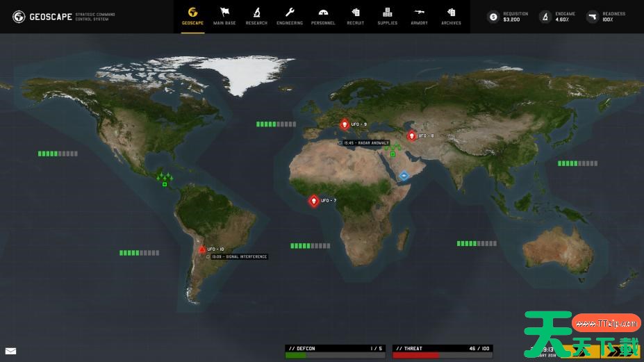644x362 pixels.
Task: Click the mail envelope icon
Action: coord(11,351)
